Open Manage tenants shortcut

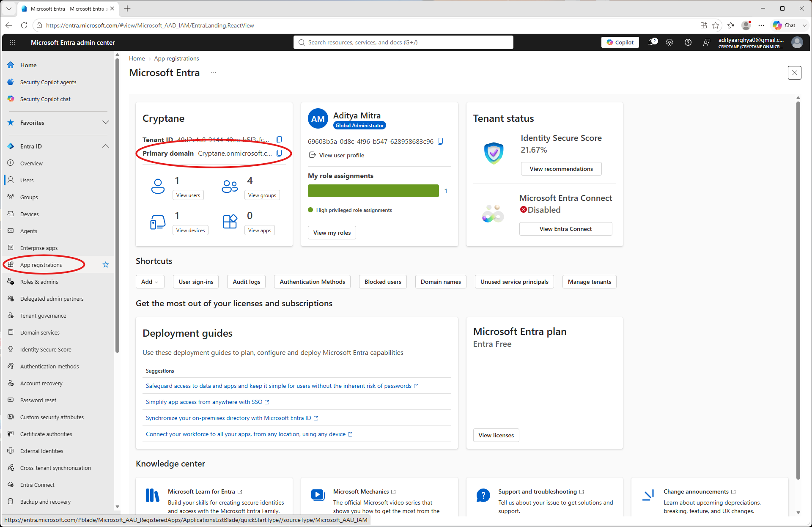tap(590, 282)
